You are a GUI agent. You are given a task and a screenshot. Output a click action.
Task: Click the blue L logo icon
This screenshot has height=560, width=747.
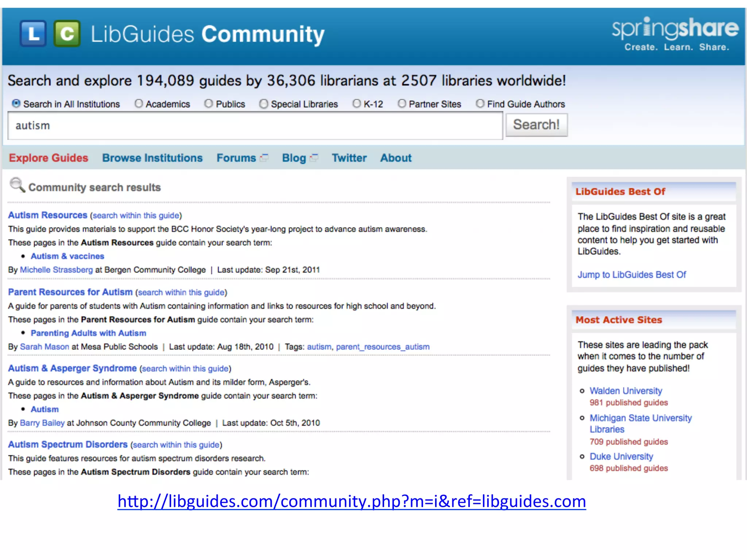pos(33,34)
